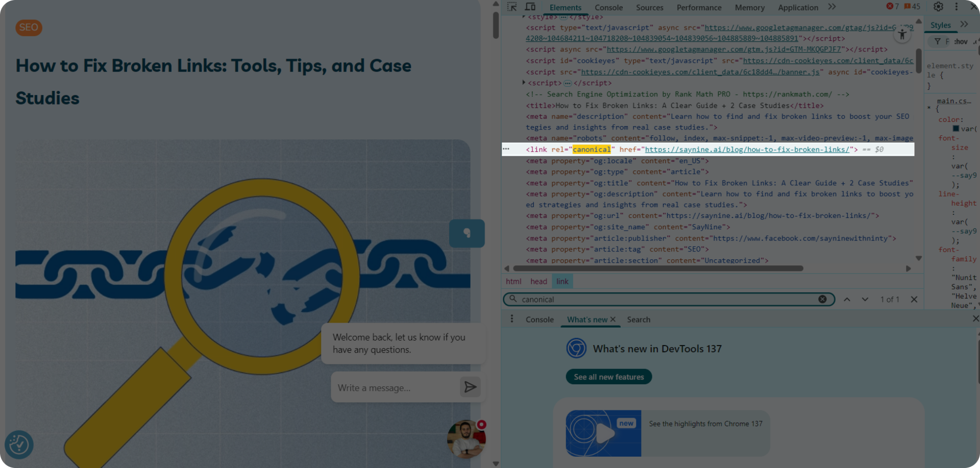Image resolution: width=980 pixels, height=468 pixels.
Task: Click the ellipsis beside canonical link row
Action: point(506,149)
